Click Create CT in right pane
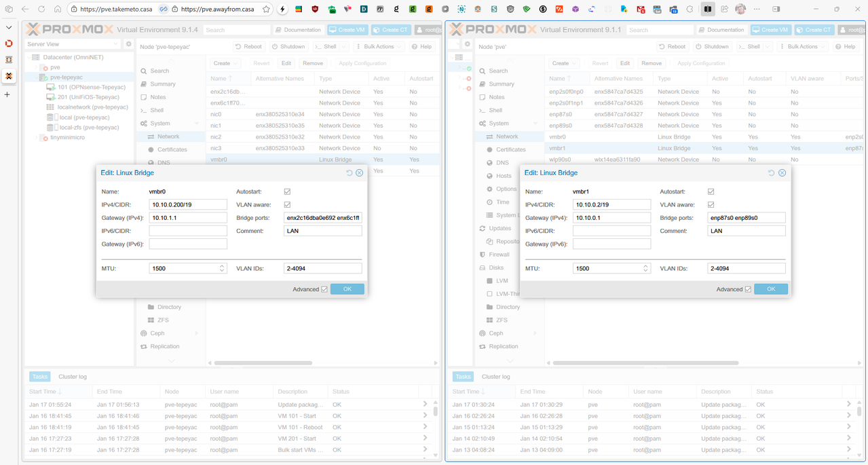Screen dimensions: 868x465 (x=814, y=30)
